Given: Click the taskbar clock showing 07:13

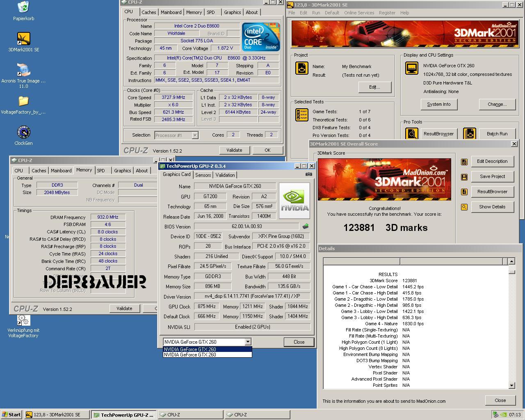Looking at the screenshot, I should tap(515, 415).
